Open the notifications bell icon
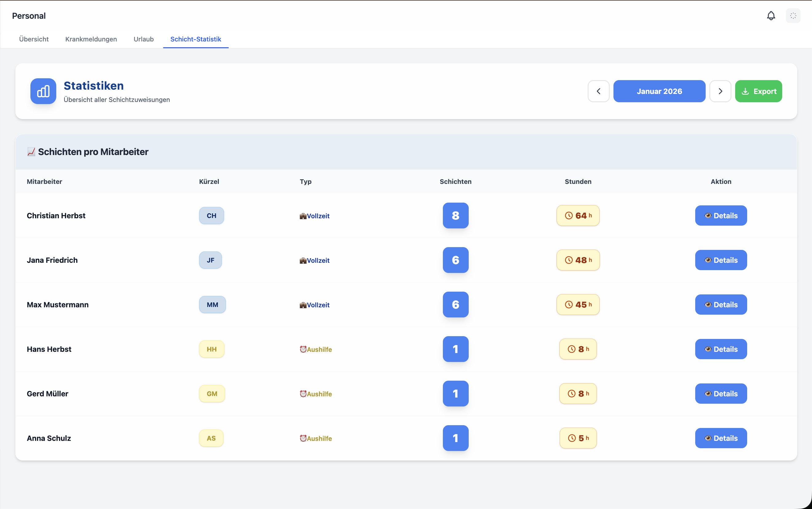Screen dimensions: 812x509 pos(771,16)
